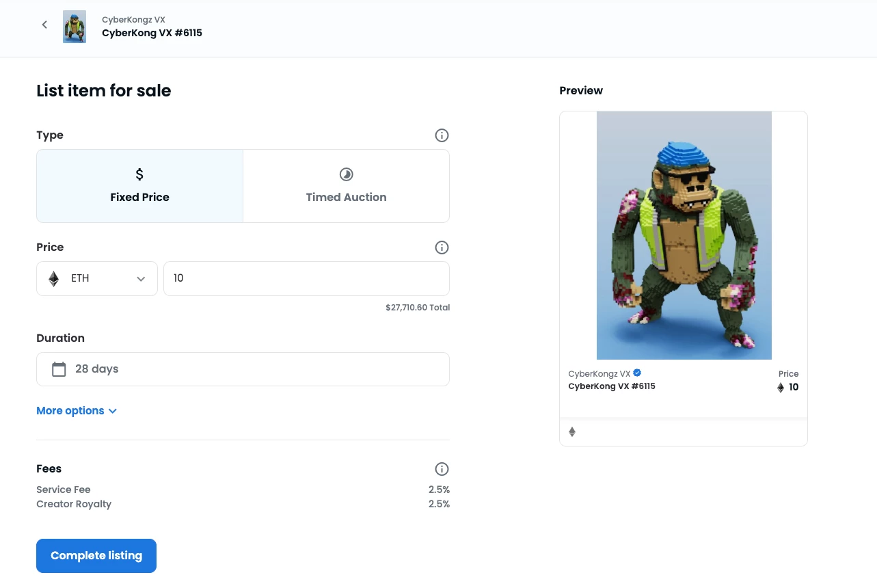
Task: Click the ETH diamond icon in currency selector
Action: tap(54, 278)
